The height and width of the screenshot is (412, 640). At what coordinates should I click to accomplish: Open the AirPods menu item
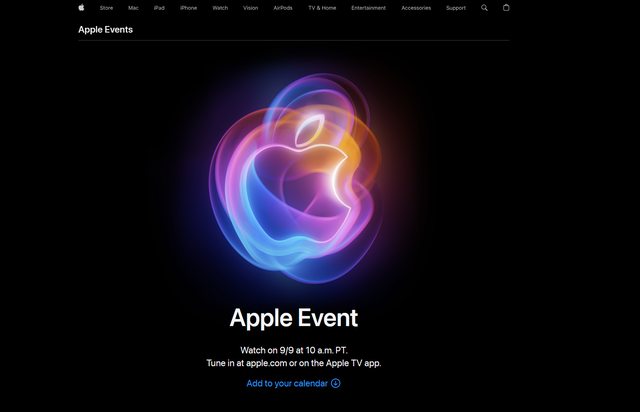[x=283, y=8]
